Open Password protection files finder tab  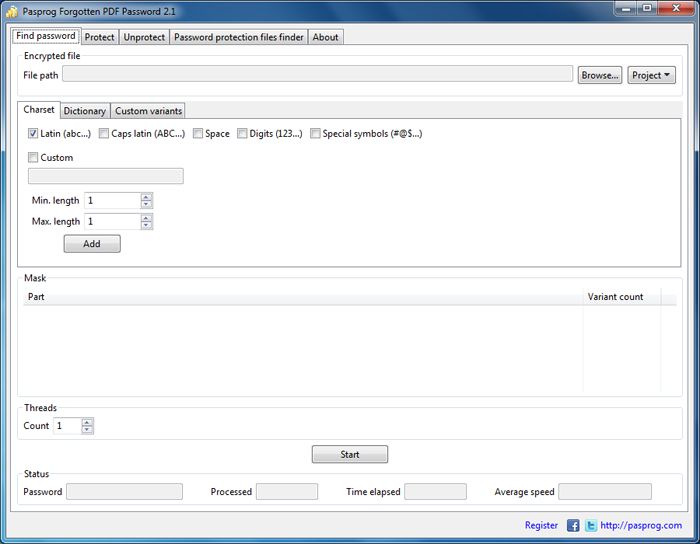pyautogui.click(x=239, y=37)
